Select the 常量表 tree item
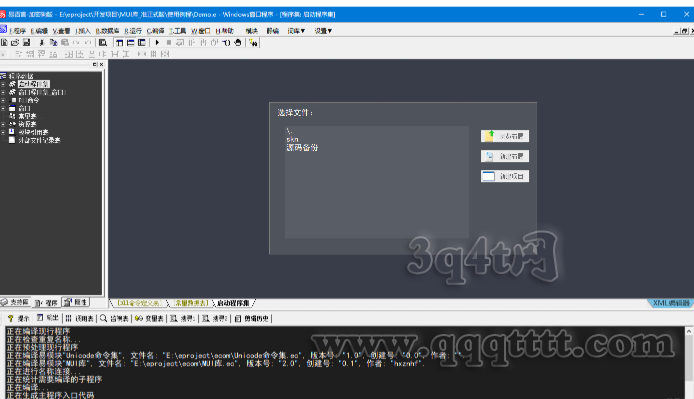The image size is (694, 399). tap(27, 116)
